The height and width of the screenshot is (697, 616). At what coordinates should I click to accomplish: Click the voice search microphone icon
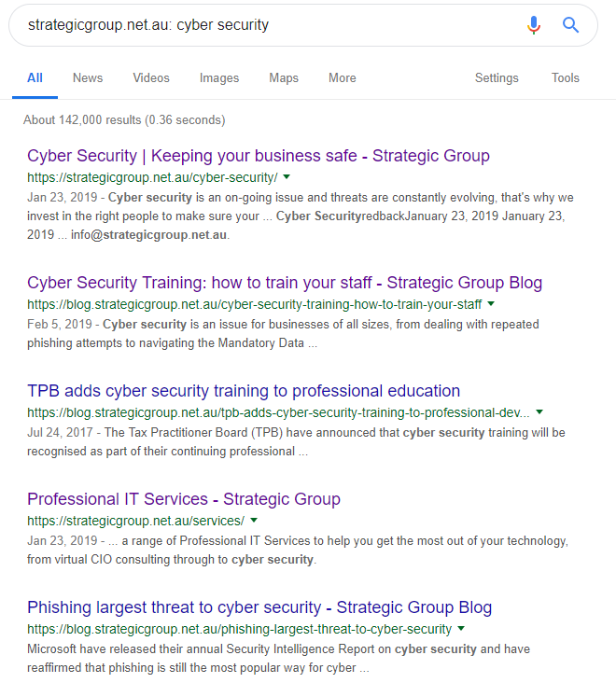coord(533,25)
